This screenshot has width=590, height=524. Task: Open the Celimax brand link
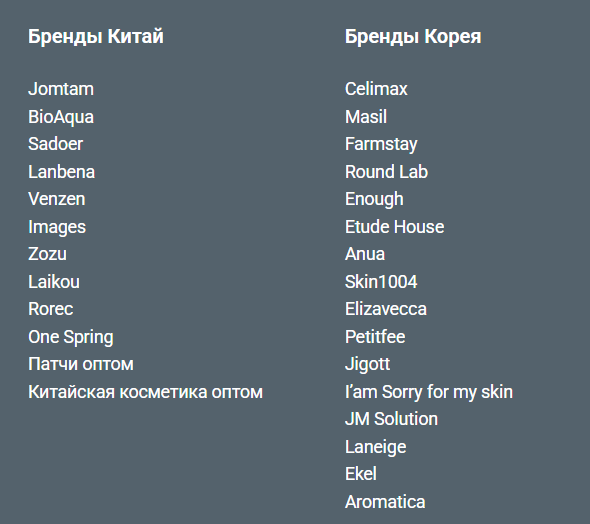point(376,89)
